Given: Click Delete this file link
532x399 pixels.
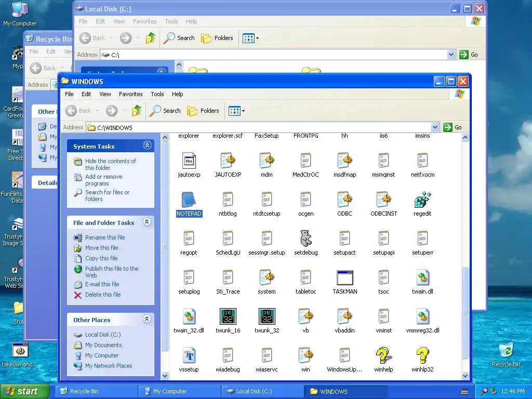Looking at the screenshot, I should (x=103, y=295).
